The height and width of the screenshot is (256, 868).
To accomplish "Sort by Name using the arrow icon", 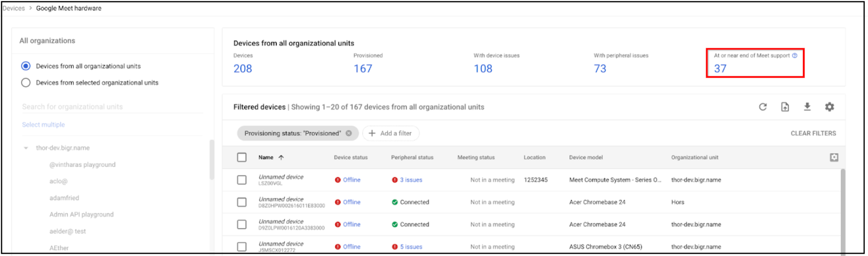I will (281, 157).
